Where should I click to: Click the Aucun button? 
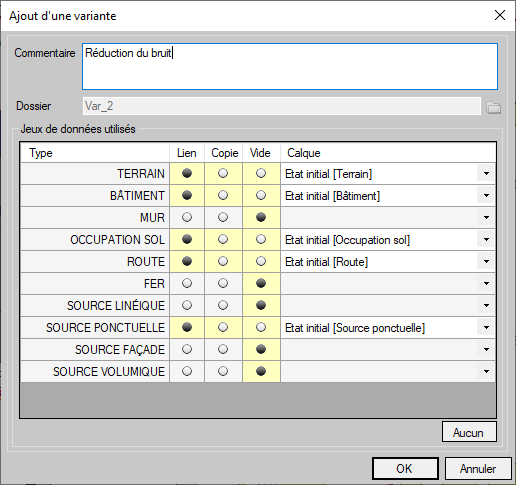click(469, 432)
